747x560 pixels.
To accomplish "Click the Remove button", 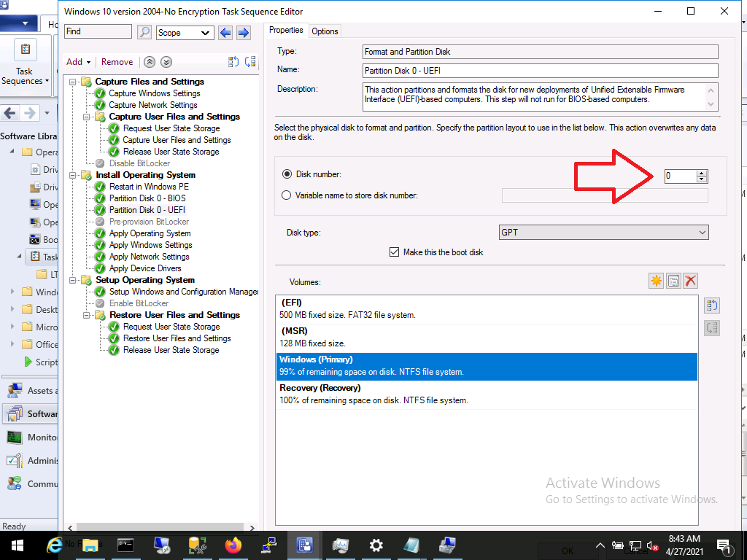I will [117, 62].
